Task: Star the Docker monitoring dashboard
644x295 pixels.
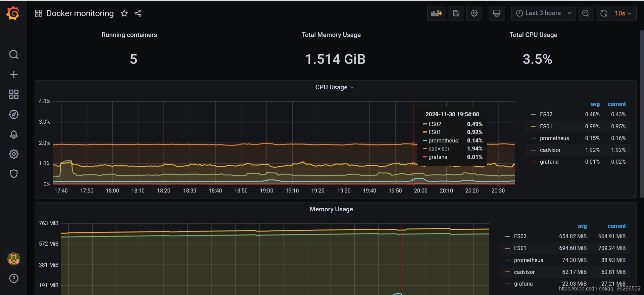Action: (x=124, y=13)
